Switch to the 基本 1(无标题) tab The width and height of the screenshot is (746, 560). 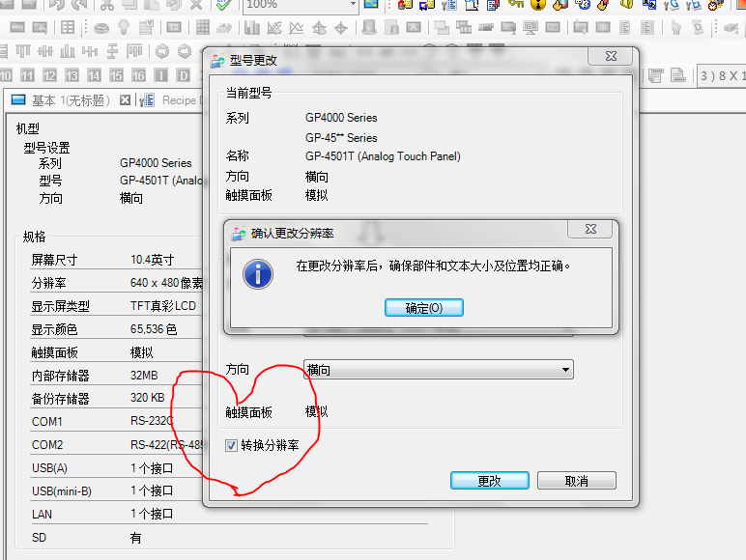tap(64, 100)
